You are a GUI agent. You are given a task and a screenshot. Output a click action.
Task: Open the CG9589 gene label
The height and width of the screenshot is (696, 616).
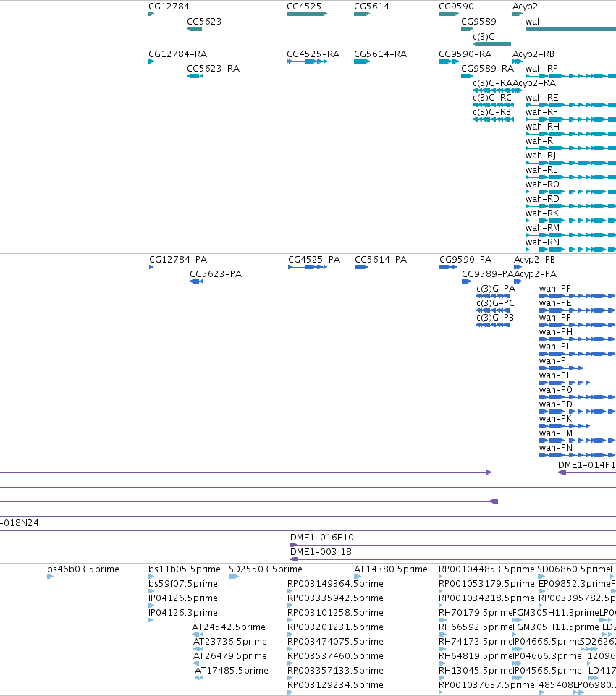[478, 21]
